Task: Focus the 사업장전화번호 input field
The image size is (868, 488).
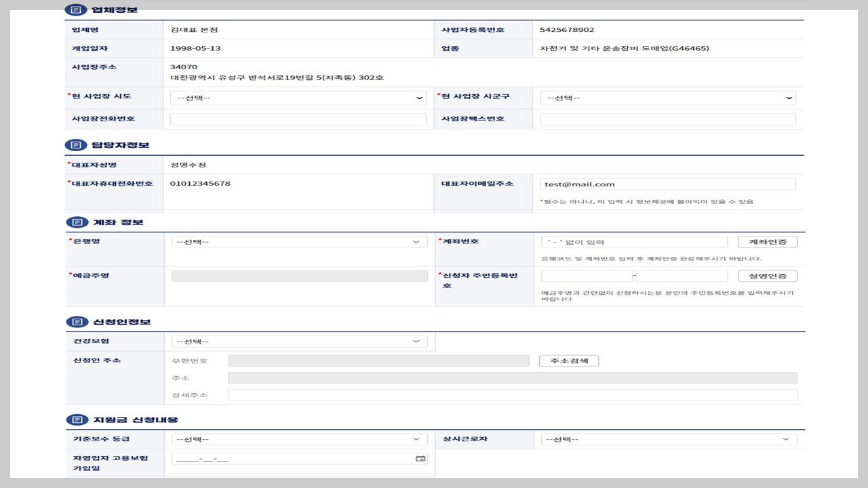Action: tap(298, 119)
